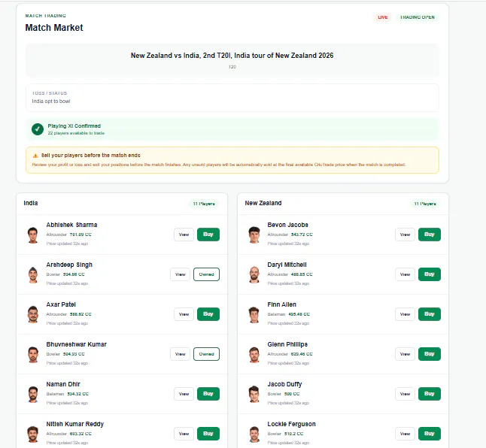This screenshot has height=448, width=486.
Task: View Arshdeep Singh details
Action: 180,274
